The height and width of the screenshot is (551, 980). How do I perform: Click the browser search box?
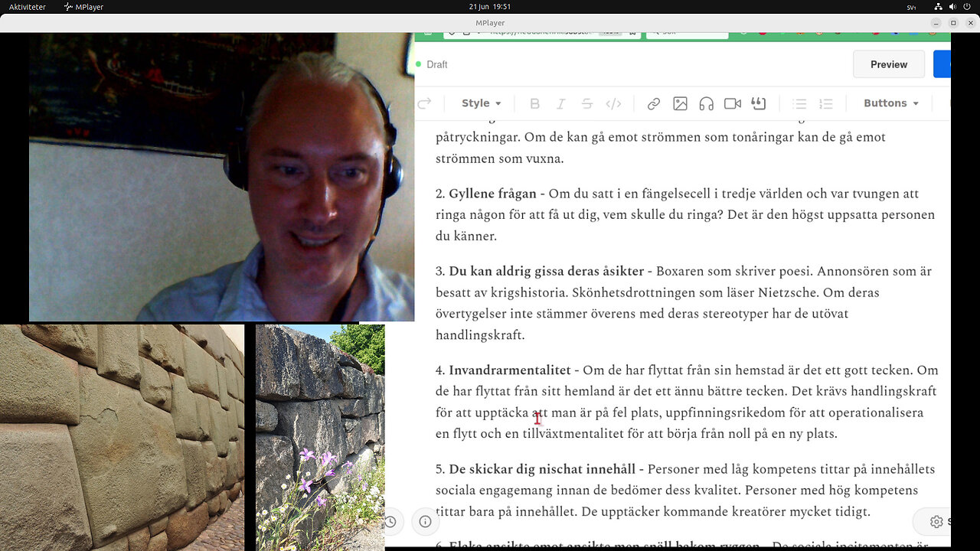click(687, 34)
